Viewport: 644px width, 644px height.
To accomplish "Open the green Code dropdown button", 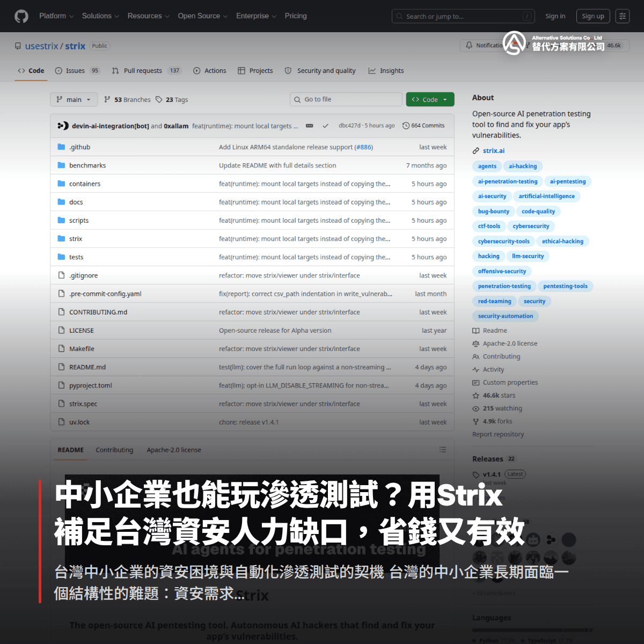I will (430, 99).
